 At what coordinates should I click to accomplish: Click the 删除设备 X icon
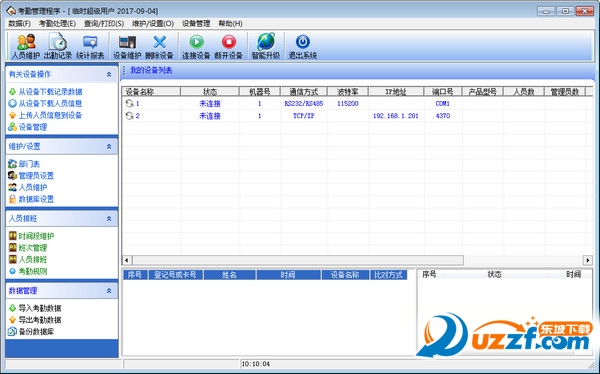[x=159, y=46]
